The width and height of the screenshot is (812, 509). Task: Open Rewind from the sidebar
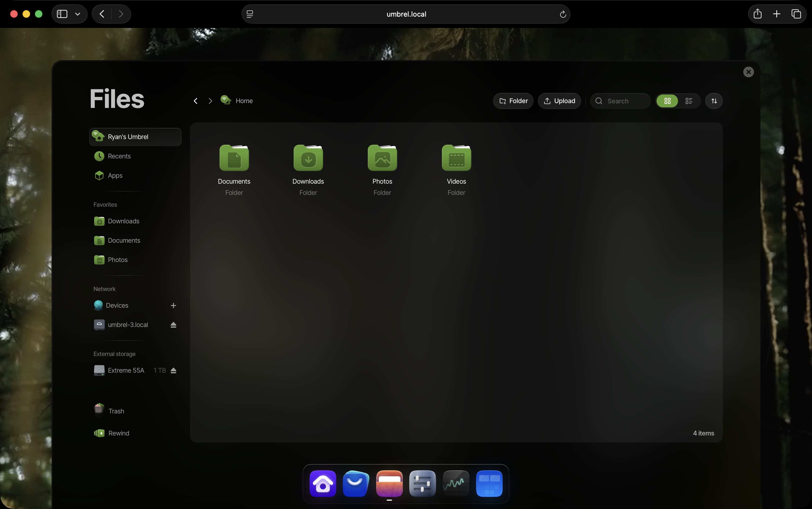pos(118,433)
